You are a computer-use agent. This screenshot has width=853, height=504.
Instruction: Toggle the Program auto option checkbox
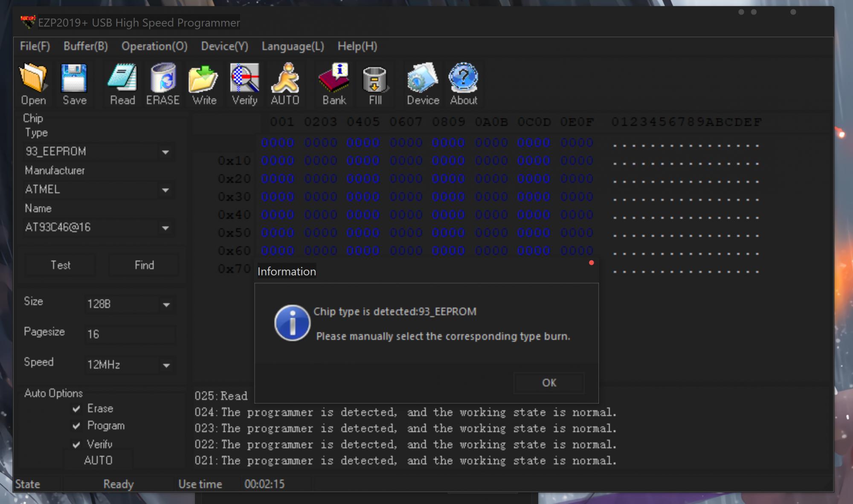click(x=76, y=426)
